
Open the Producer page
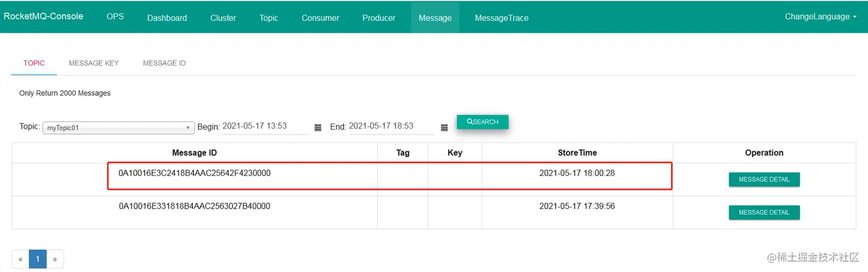click(379, 18)
